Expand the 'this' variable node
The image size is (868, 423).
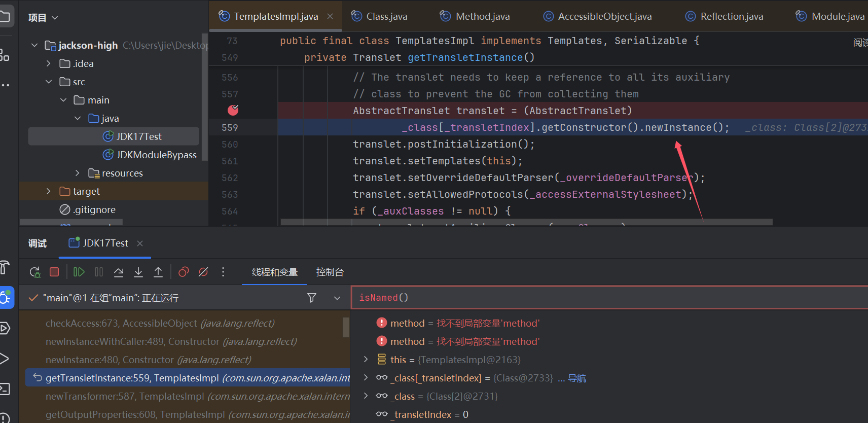366,360
